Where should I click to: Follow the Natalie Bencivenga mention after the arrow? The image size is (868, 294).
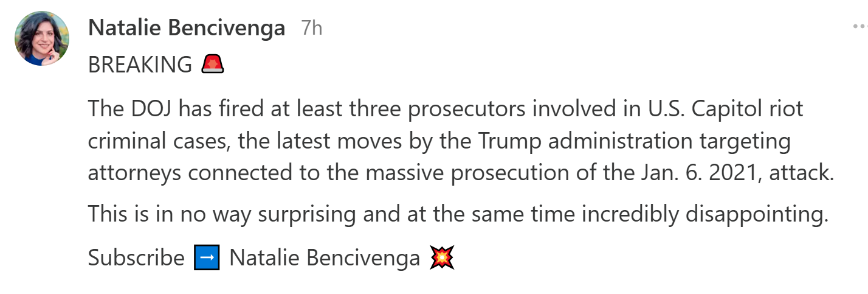click(325, 258)
